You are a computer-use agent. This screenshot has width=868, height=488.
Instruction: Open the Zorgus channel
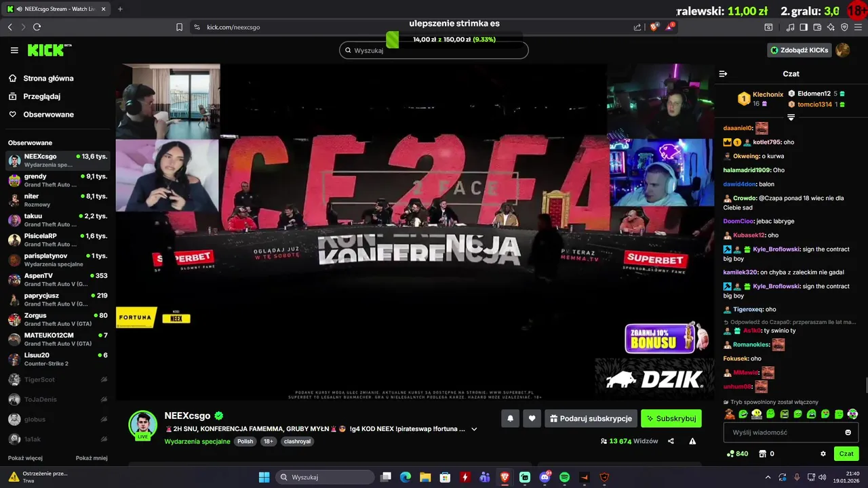tap(57, 319)
